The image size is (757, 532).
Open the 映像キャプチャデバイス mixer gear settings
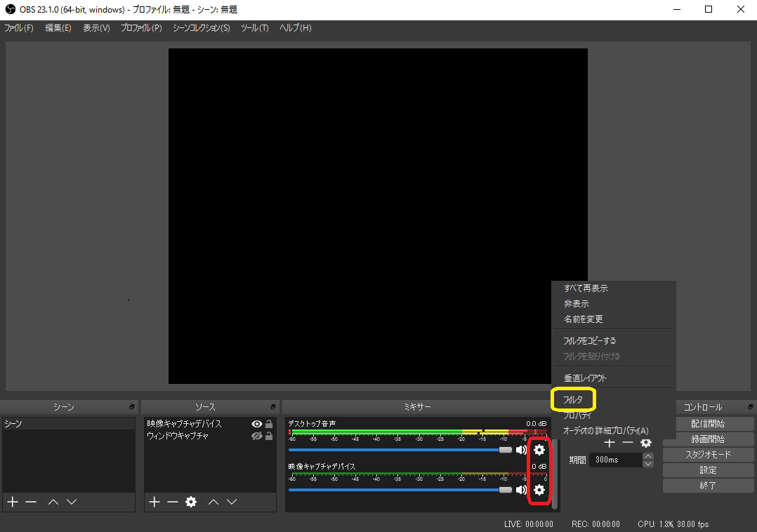pyautogui.click(x=539, y=489)
